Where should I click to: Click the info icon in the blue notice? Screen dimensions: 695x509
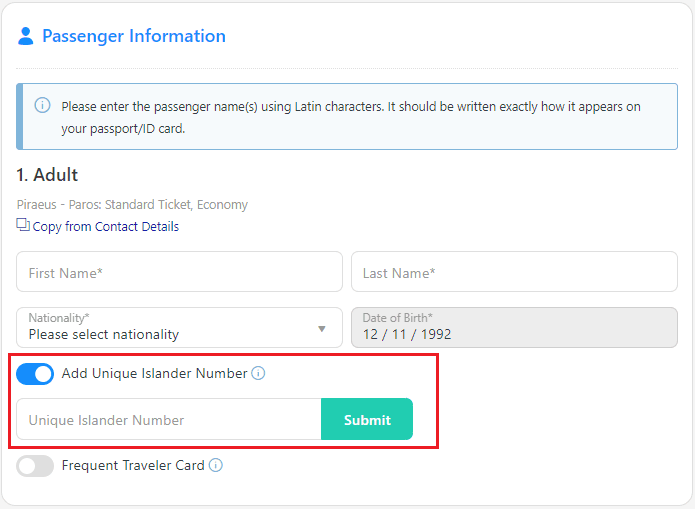click(42, 105)
